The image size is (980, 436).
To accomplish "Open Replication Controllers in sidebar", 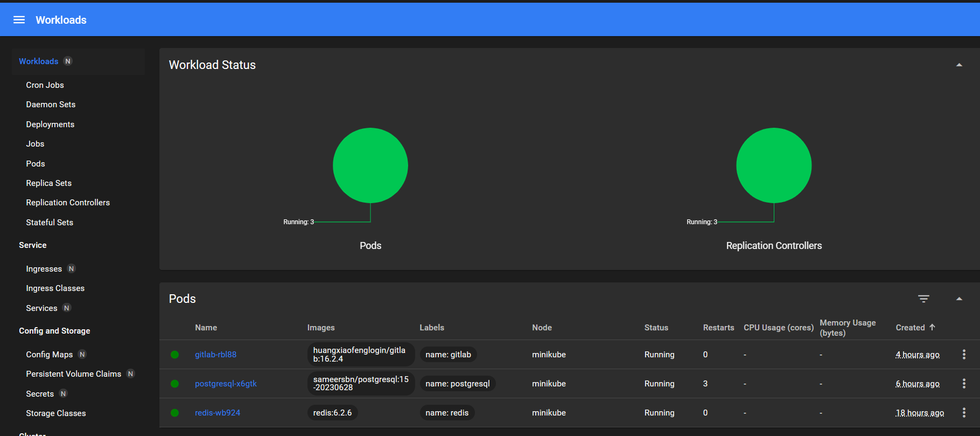I will [x=68, y=203].
